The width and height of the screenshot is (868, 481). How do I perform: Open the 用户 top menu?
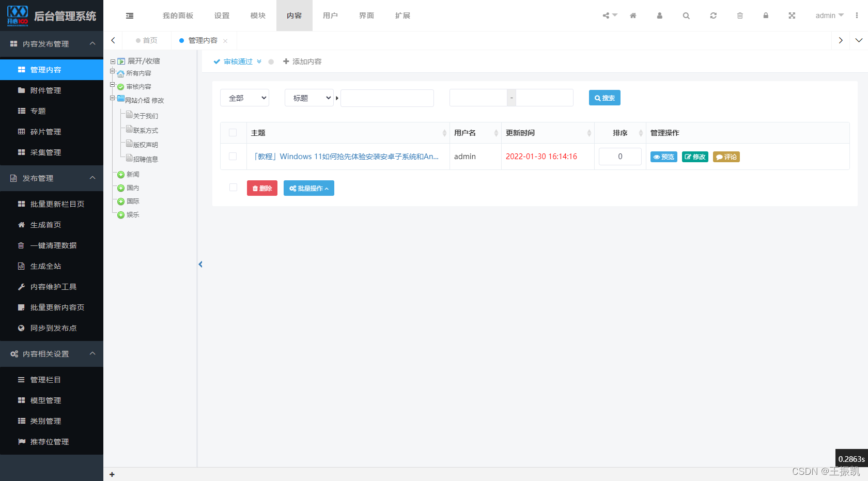[330, 15]
